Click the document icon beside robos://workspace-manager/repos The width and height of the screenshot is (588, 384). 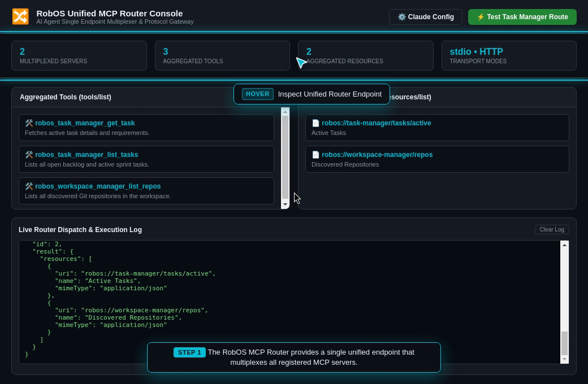click(x=315, y=154)
